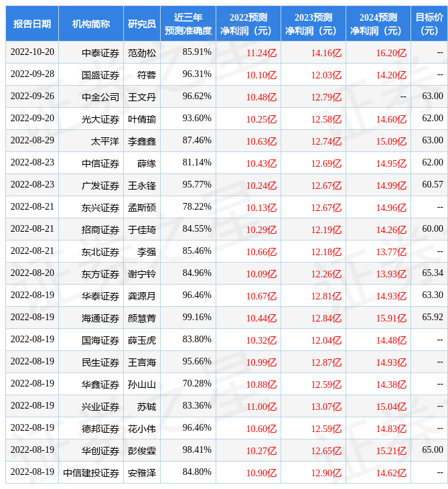
Task: Click target price 60.57
Action: (433, 185)
